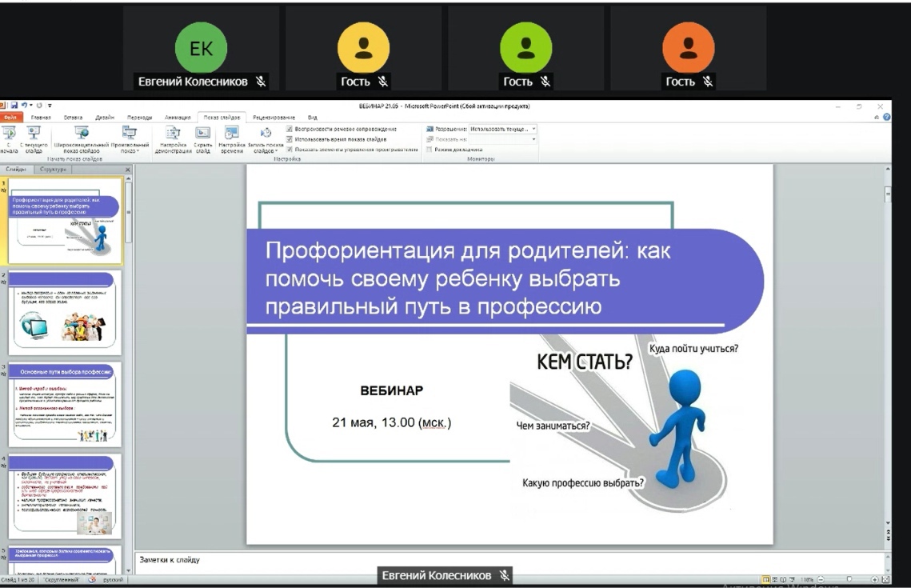The image size is (911, 588).
Task: Open PowerPoint Help question-mark icon
Action: [886, 117]
